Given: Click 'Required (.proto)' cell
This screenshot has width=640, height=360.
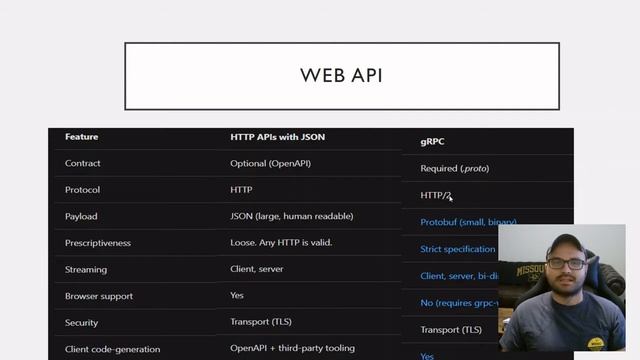Looking at the screenshot, I should pos(455,169).
